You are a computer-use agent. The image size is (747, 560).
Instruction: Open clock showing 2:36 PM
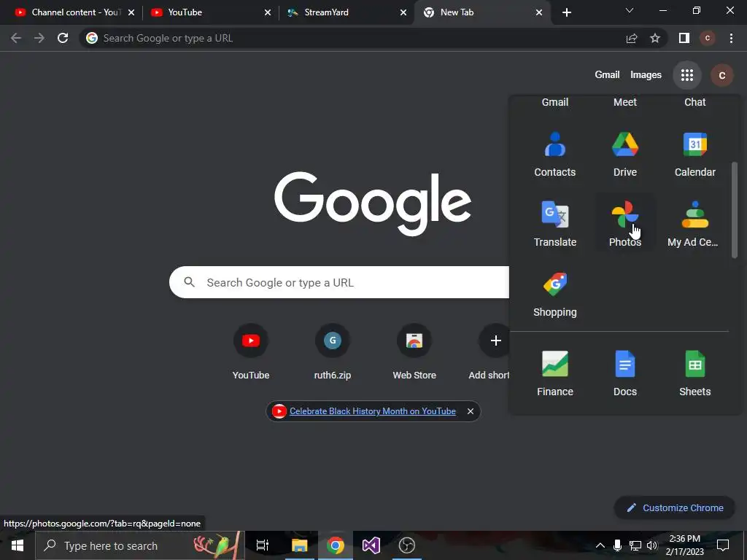[684, 545]
